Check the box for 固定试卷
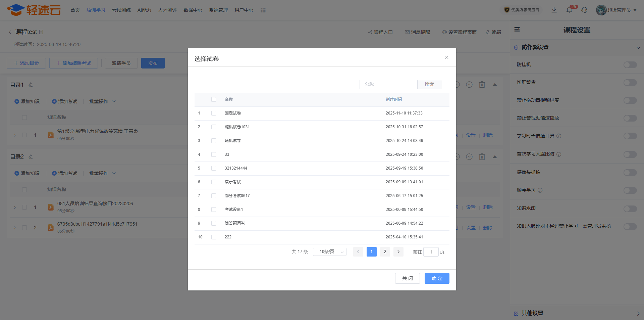The width and height of the screenshot is (644, 320). pos(214,113)
